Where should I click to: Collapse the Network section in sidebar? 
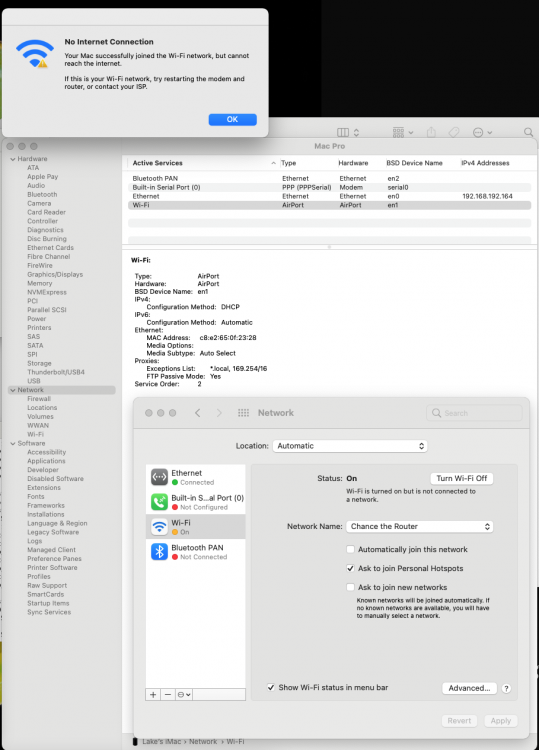coord(13,390)
